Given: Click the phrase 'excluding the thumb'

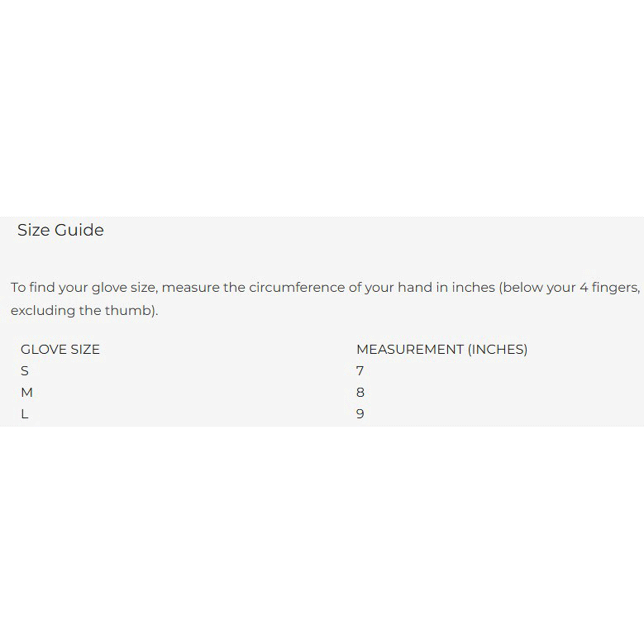Looking at the screenshot, I should tap(82, 311).
